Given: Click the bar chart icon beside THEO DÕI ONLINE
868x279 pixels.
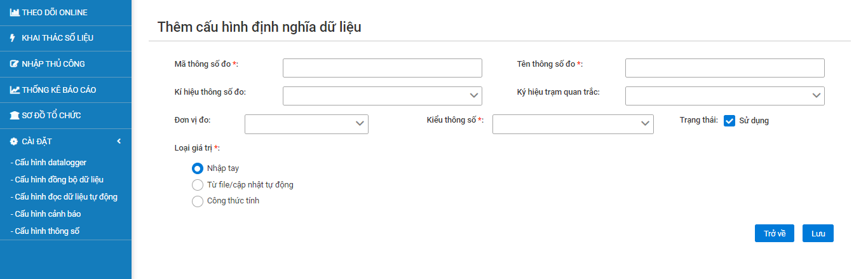Looking at the screenshot, I should [14, 13].
